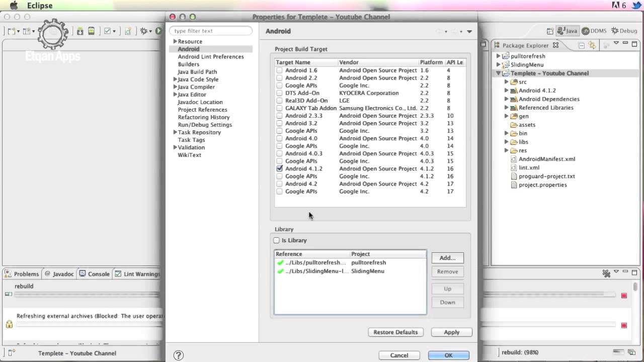Expand the Resource preferences node

point(175,41)
